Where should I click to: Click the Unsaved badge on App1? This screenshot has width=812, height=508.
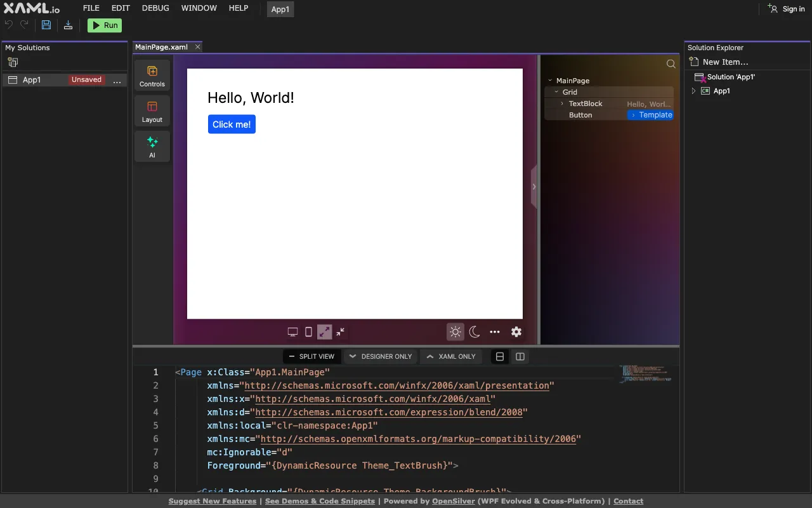86,80
